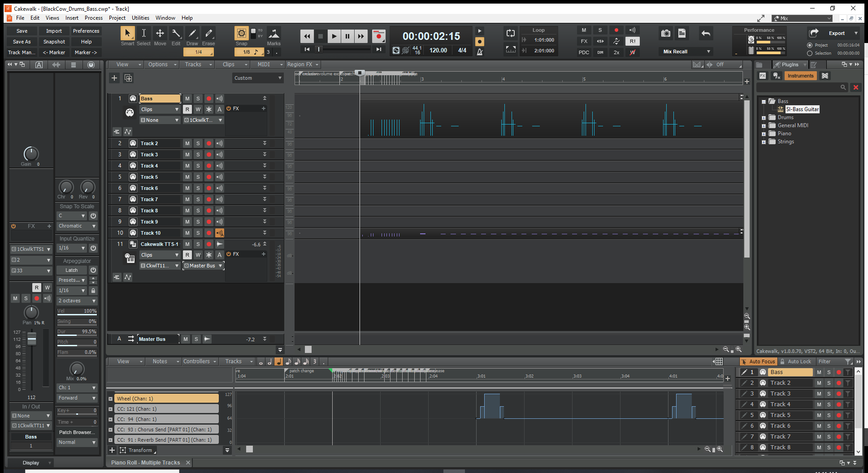Toggle Loop on/off icon
The image size is (868, 473).
(510, 33)
